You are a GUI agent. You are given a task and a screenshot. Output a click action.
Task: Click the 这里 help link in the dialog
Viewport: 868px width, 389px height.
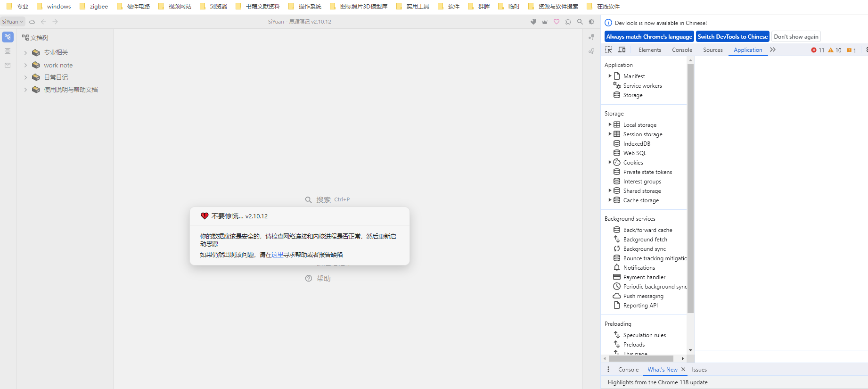click(277, 255)
